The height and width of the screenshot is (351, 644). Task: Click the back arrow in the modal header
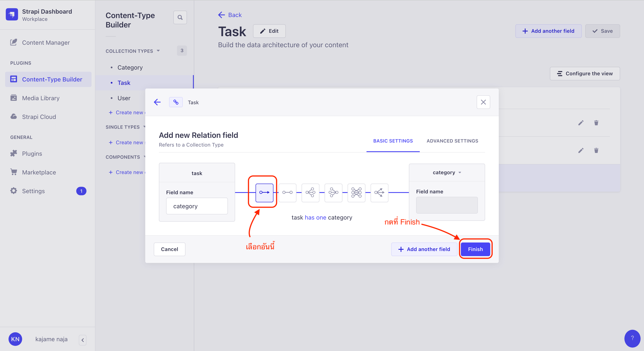157,102
